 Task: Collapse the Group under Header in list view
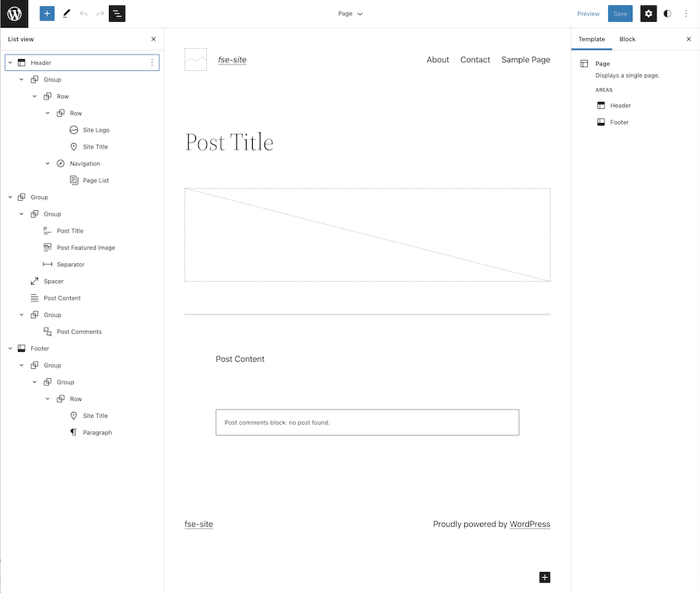[x=22, y=79]
